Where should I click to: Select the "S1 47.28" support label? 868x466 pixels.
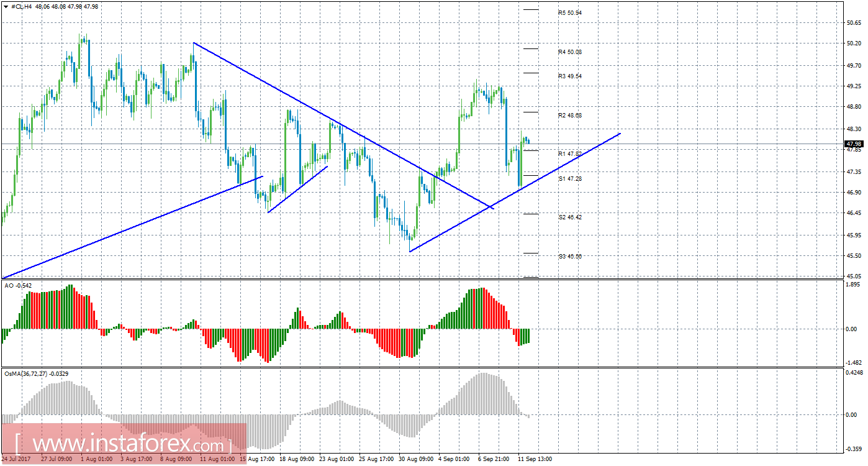570,178
